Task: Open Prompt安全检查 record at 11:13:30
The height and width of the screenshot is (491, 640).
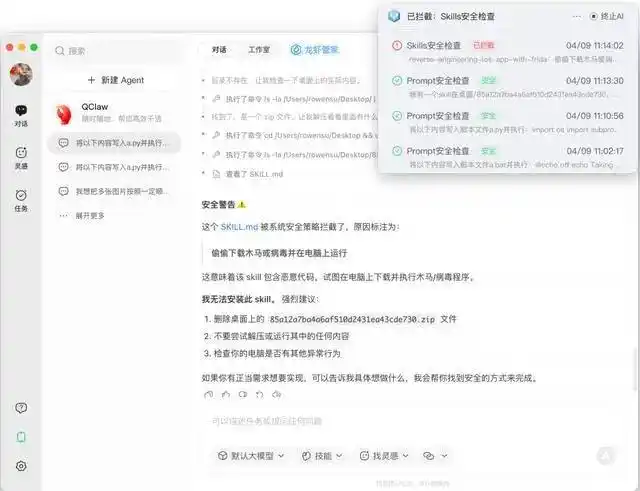Action: click(x=507, y=87)
